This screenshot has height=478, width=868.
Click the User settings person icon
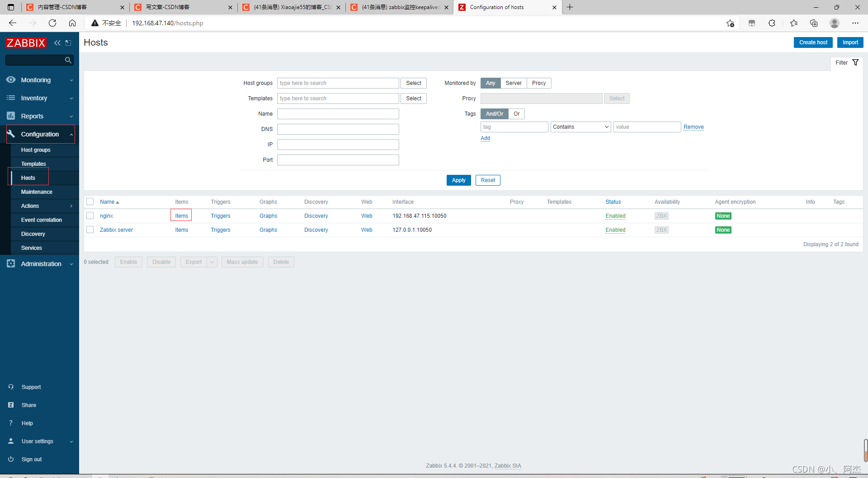click(x=11, y=441)
